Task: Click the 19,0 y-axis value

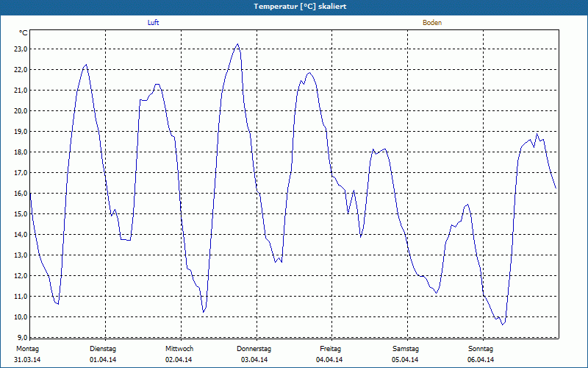Action: coord(21,132)
